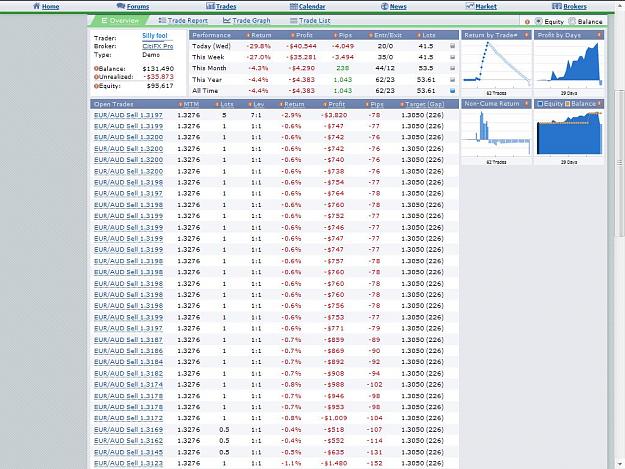The height and width of the screenshot is (469, 625).
Task: Click Return by Trade# chart header icon
Action: 526,35
